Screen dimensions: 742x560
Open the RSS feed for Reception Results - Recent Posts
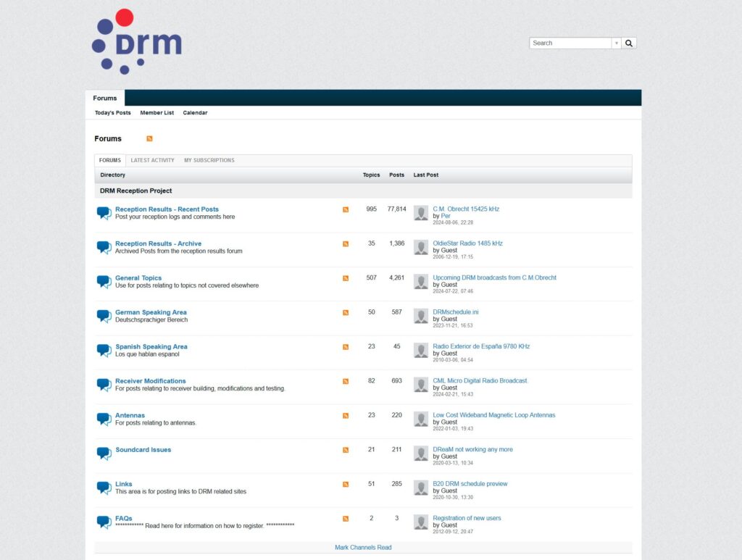(345, 209)
